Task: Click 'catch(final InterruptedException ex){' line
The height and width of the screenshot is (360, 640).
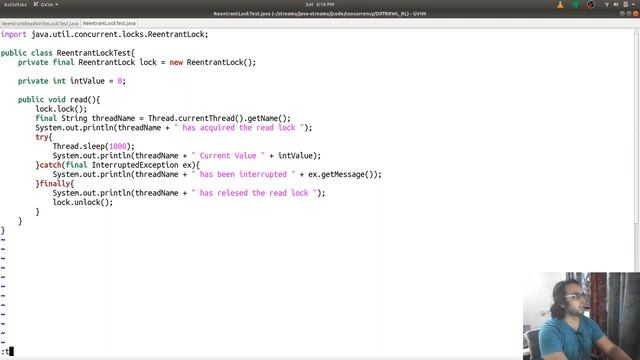Action: pos(118,165)
